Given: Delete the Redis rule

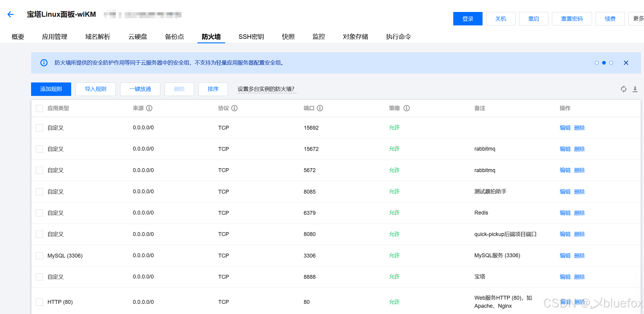Looking at the screenshot, I should (579, 213).
